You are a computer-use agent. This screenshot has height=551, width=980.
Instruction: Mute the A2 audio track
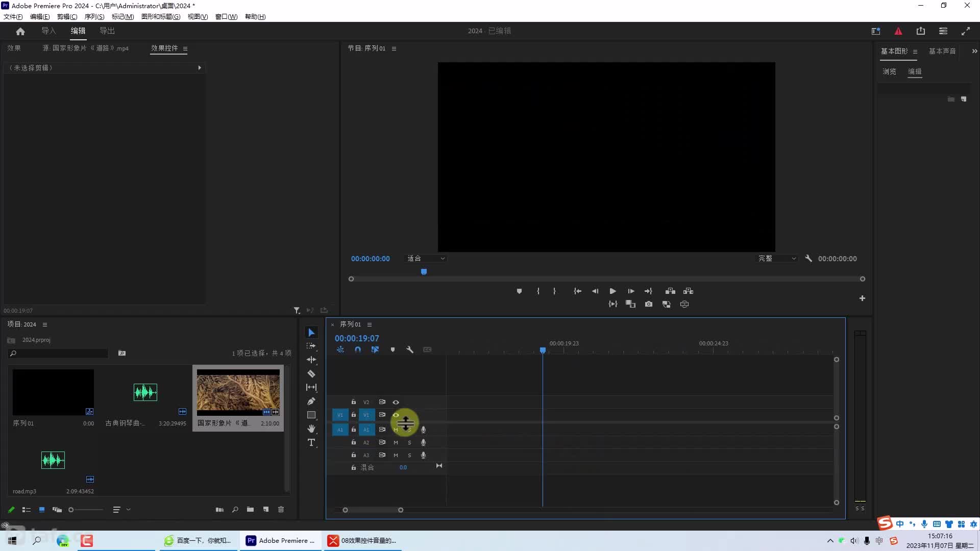396,442
